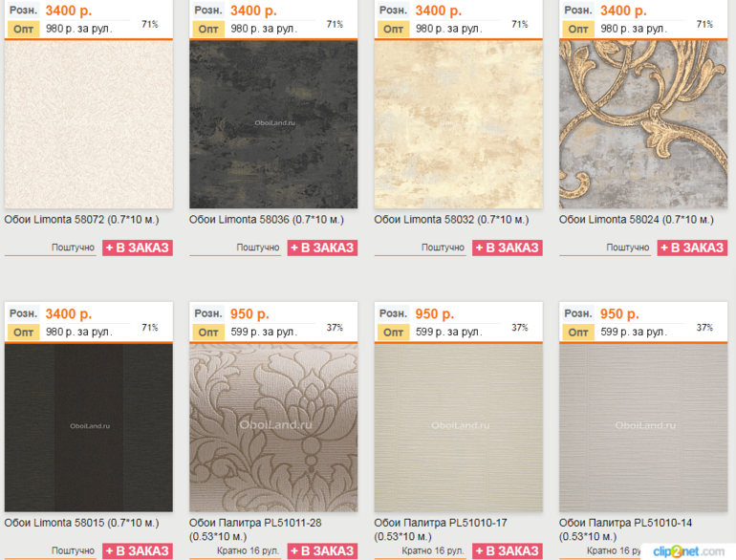This screenshot has width=736, height=560.
Task: View Палитра PL51010-17 wallpaper image
Action: [x=459, y=427]
